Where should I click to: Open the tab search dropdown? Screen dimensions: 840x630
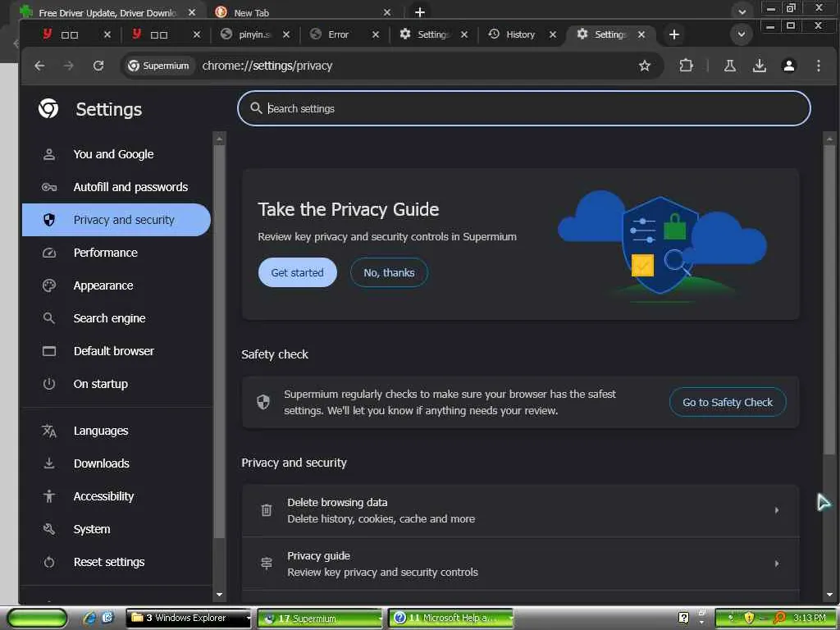(742, 34)
